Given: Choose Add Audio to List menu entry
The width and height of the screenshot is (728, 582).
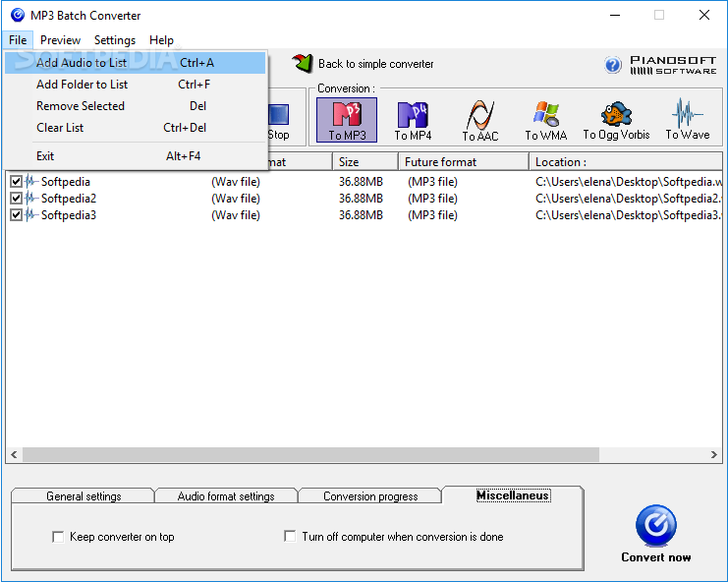Looking at the screenshot, I should click(136, 63).
